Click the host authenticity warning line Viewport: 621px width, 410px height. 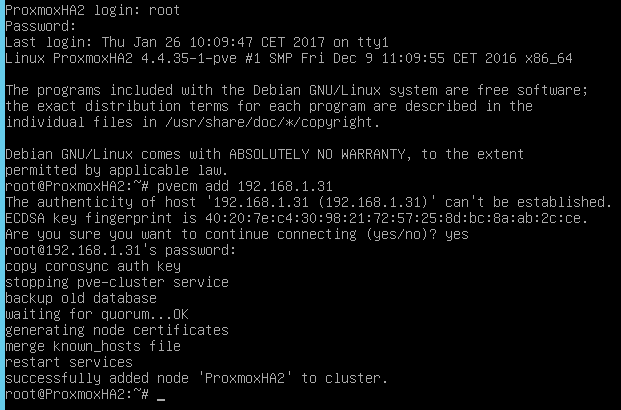coord(308,201)
